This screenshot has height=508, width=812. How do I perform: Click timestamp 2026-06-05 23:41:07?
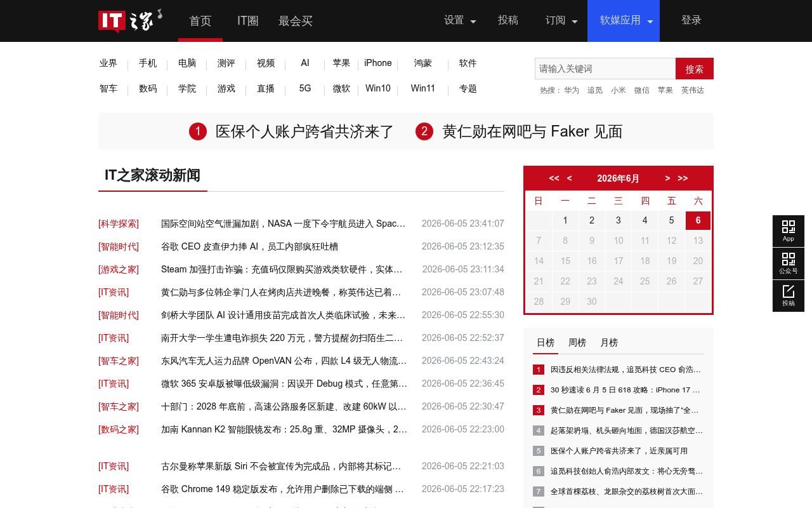pyautogui.click(x=463, y=224)
